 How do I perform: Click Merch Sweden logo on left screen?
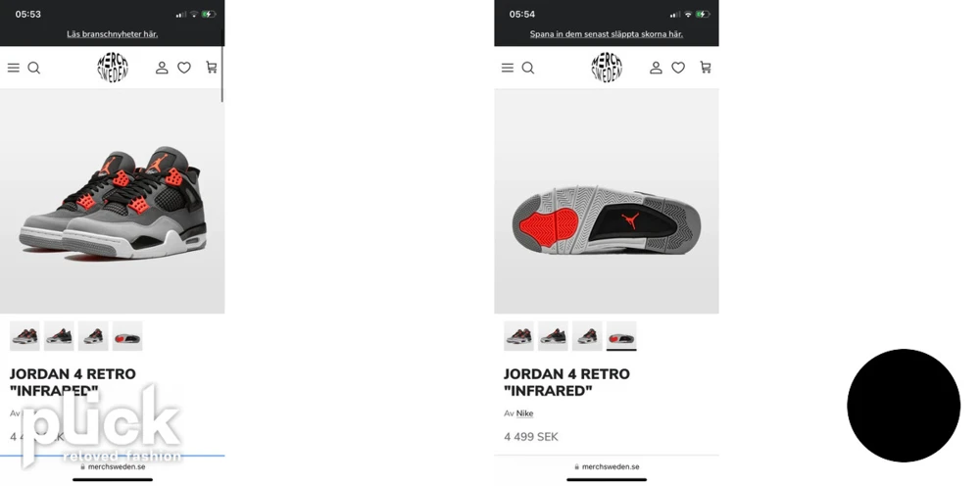coord(113,68)
